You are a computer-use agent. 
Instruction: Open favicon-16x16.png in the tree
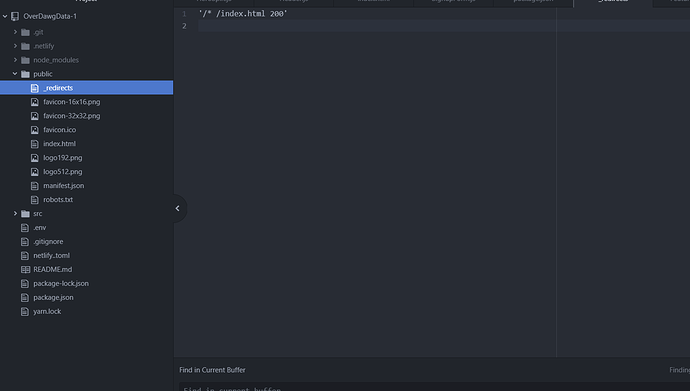72,102
